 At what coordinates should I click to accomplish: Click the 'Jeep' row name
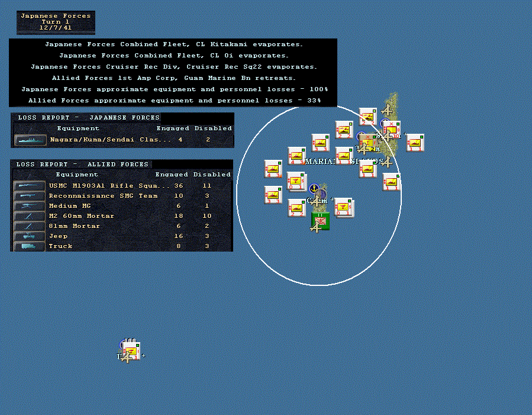coord(59,236)
